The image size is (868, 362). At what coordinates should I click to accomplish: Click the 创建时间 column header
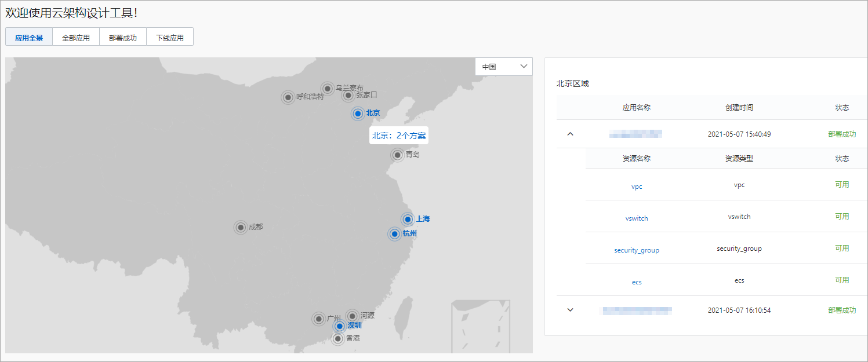(739, 108)
